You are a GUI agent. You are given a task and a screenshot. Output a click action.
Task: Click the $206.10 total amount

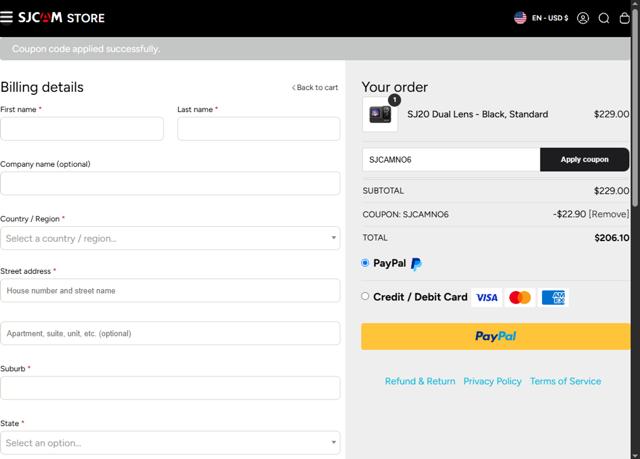611,238
